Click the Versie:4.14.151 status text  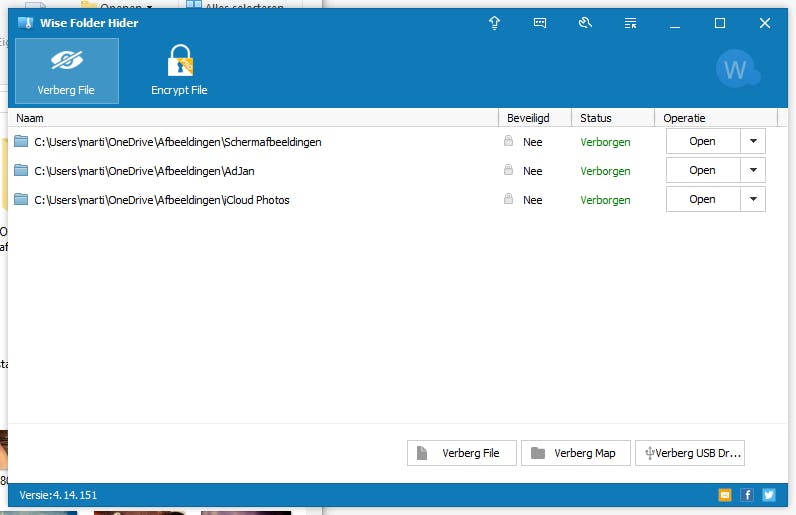click(x=58, y=495)
